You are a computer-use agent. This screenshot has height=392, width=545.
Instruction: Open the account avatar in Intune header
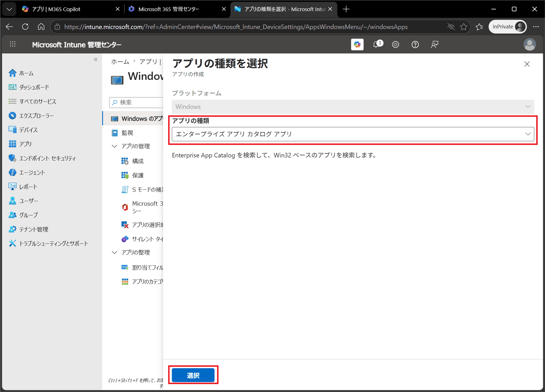pos(529,44)
